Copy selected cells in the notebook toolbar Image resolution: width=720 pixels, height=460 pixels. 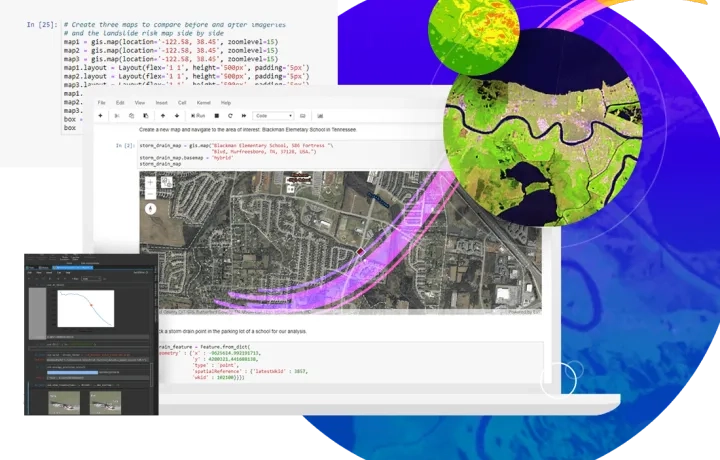(131, 116)
